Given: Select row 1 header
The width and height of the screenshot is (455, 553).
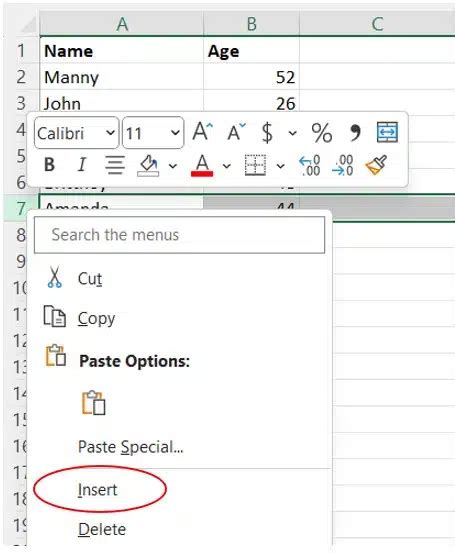Looking at the screenshot, I should [x=21, y=50].
